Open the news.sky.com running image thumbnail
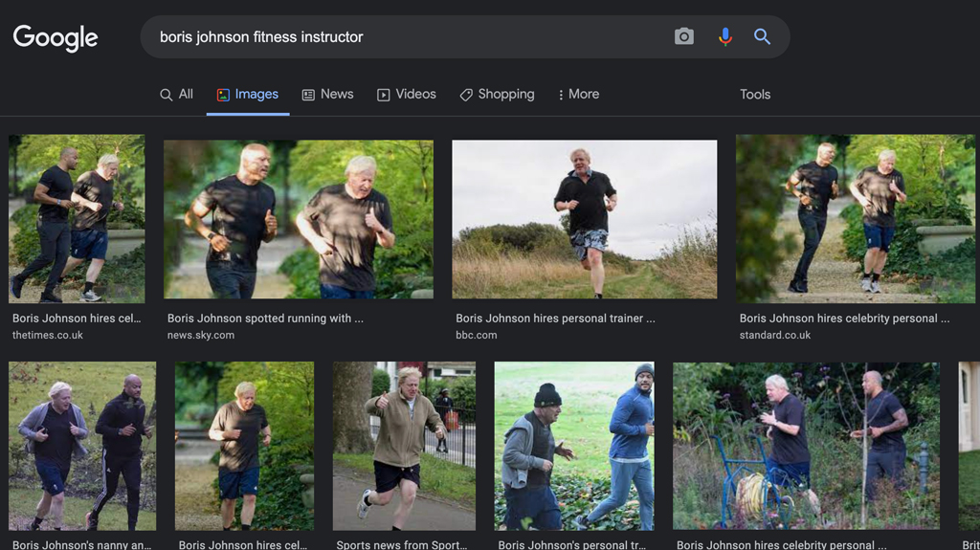This screenshot has width=980, height=550. 298,219
